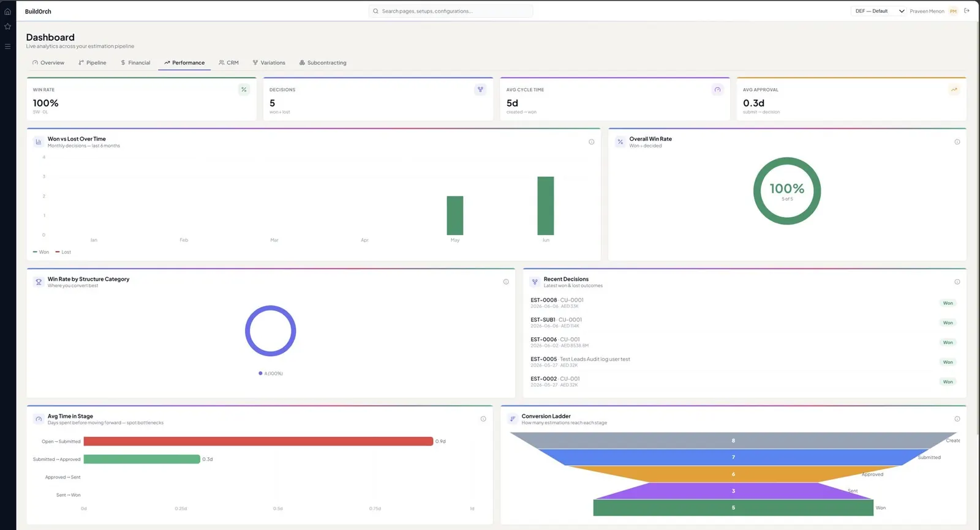The width and height of the screenshot is (980, 530).
Task: Click the percent icon in Win Rate card
Action: (x=244, y=89)
